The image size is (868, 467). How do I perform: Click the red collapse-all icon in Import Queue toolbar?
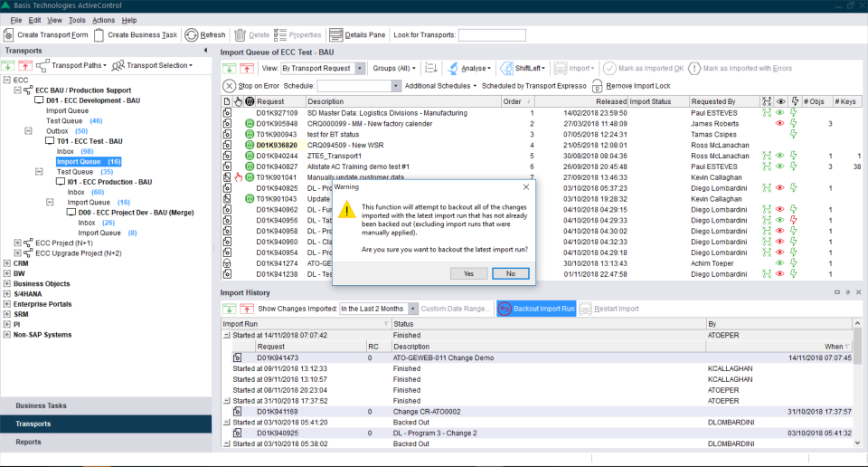point(247,68)
